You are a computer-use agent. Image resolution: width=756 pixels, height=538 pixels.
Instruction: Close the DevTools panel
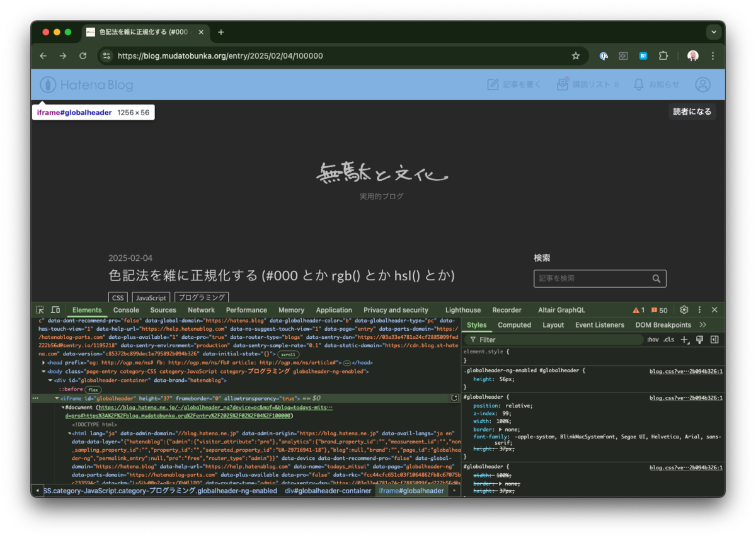[x=714, y=310]
